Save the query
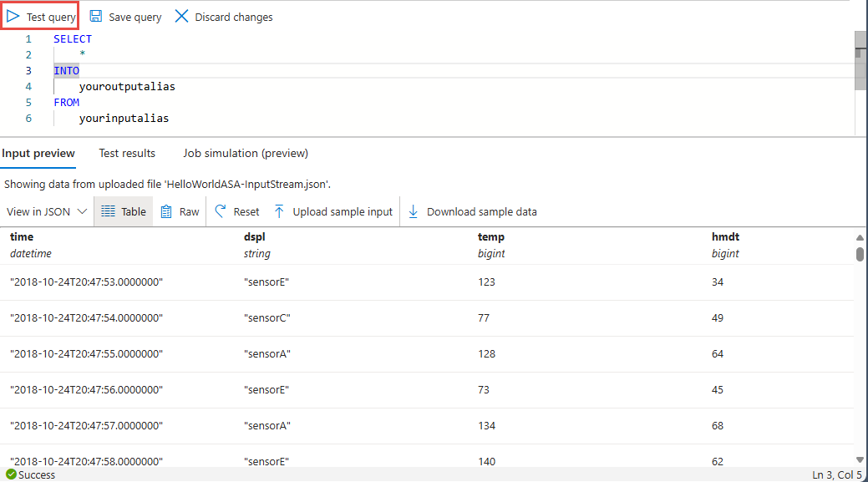The width and height of the screenshot is (868, 482). [x=125, y=17]
